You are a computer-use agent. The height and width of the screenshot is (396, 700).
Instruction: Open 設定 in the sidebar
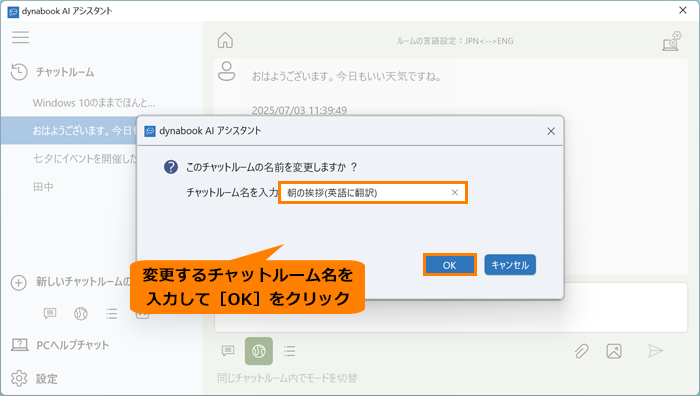click(x=47, y=379)
